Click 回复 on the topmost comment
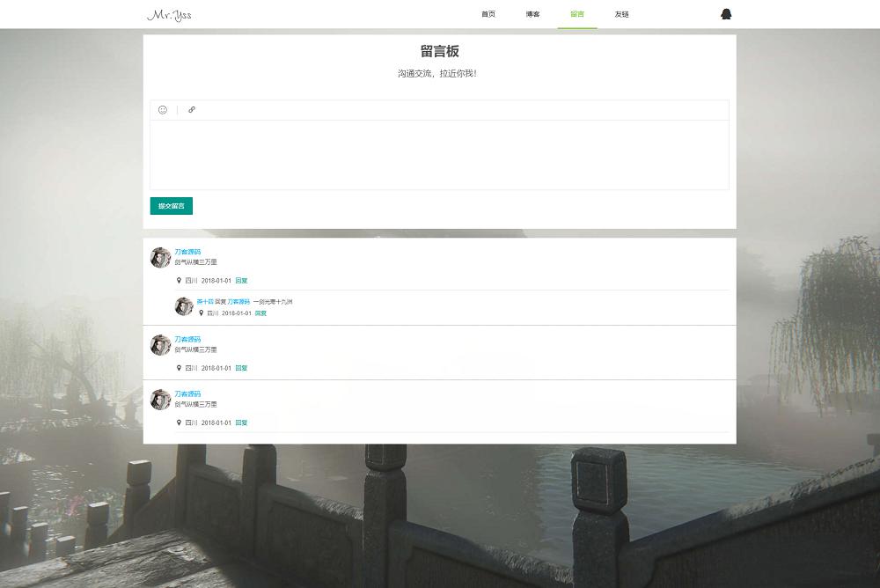This screenshot has height=588, width=880. click(241, 280)
